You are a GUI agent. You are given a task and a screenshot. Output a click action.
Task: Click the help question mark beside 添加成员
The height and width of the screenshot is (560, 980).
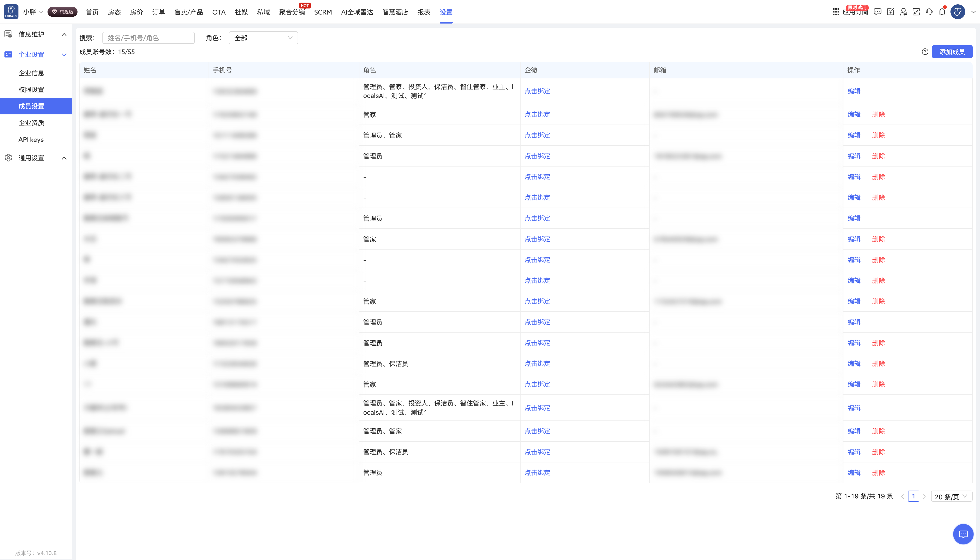[x=925, y=52]
